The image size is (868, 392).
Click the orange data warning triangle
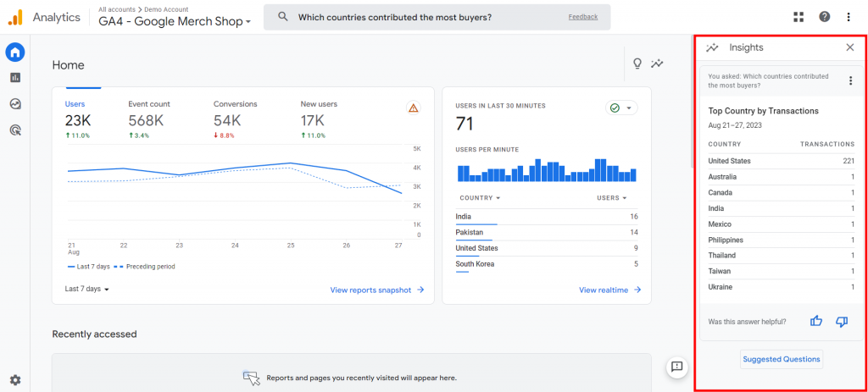point(414,108)
